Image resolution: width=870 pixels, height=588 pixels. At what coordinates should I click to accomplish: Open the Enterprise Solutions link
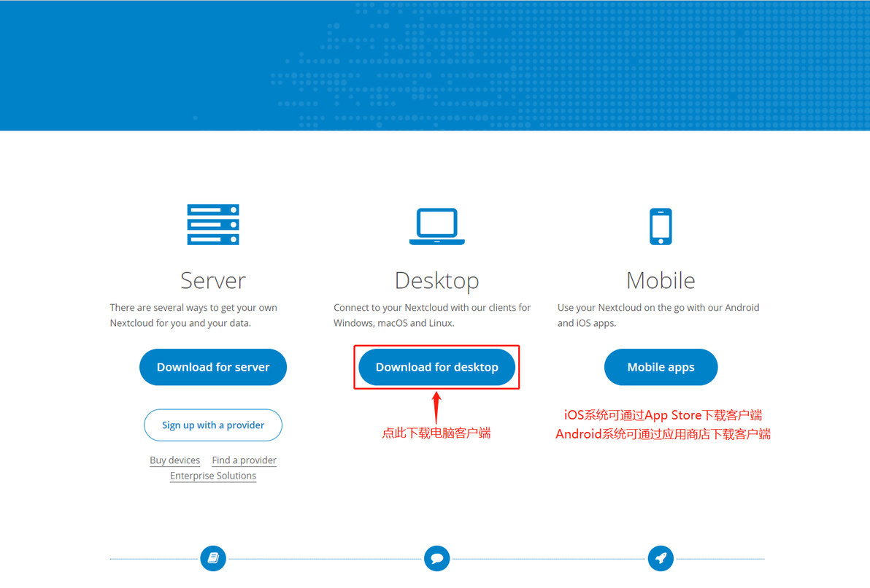click(213, 476)
